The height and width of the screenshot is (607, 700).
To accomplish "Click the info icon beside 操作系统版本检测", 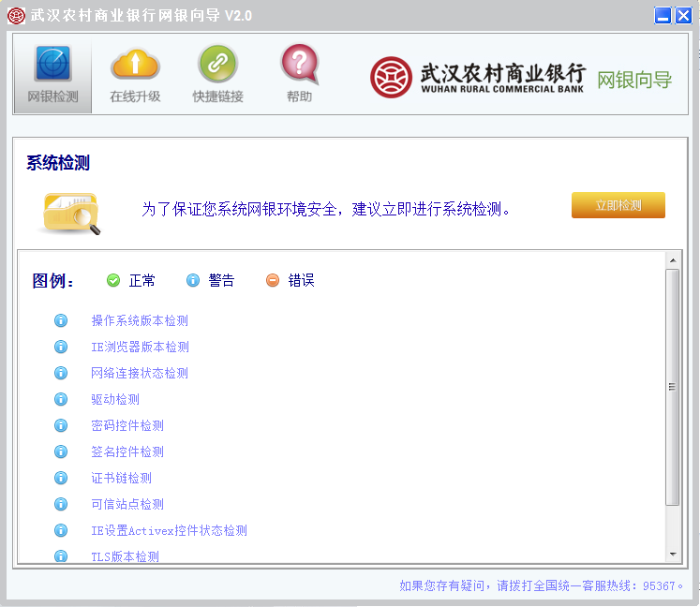I will coord(61,320).
